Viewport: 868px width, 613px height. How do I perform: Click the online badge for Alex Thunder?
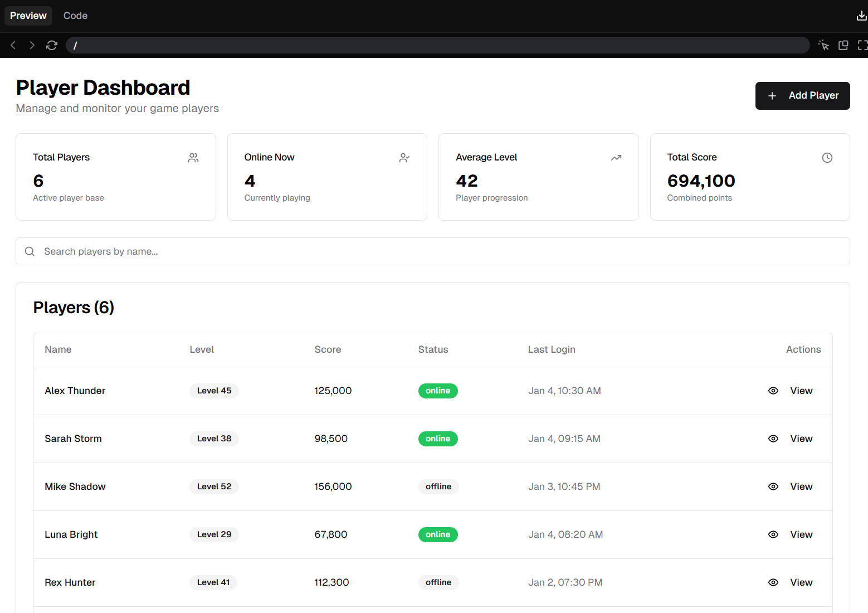(438, 391)
